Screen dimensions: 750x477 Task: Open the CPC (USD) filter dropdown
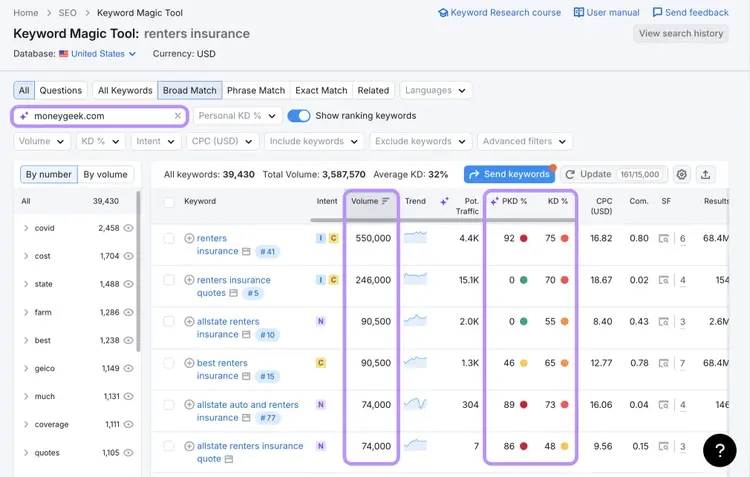pyautogui.click(x=222, y=141)
